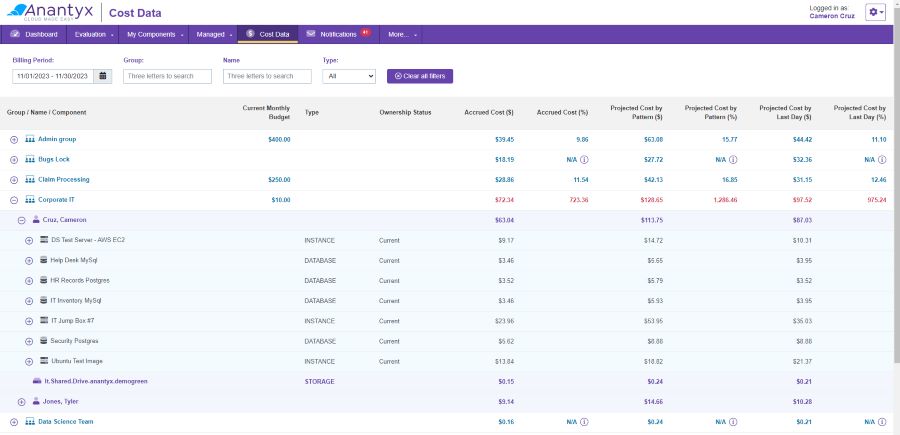The image size is (900, 435).
Task: Collapse the Cruz, Cameron user row
Action: (22, 220)
